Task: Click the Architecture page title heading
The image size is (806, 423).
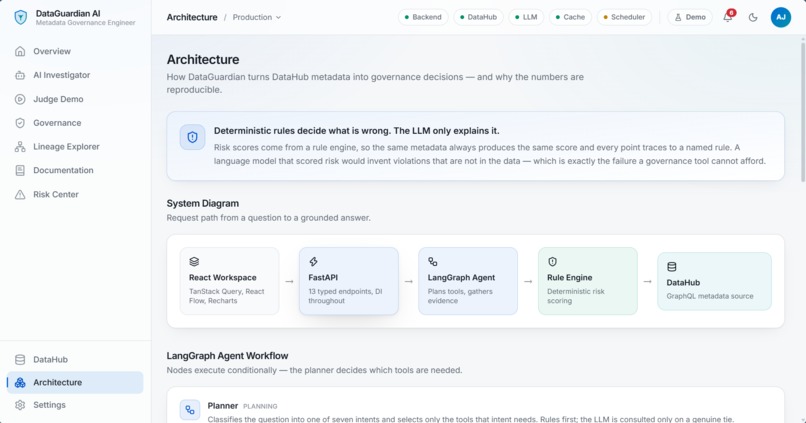Action: [x=203, y=60]
